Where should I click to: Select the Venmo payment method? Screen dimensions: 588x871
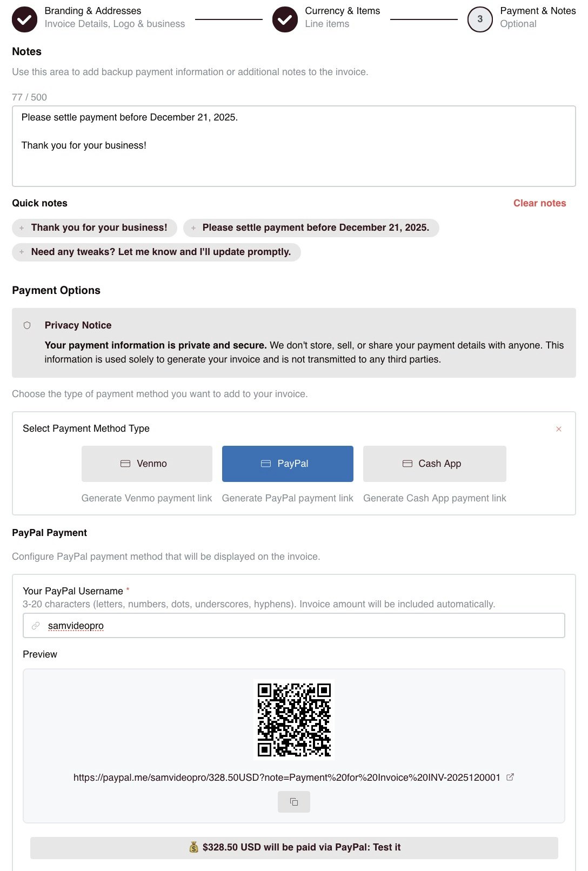(146, 463)
